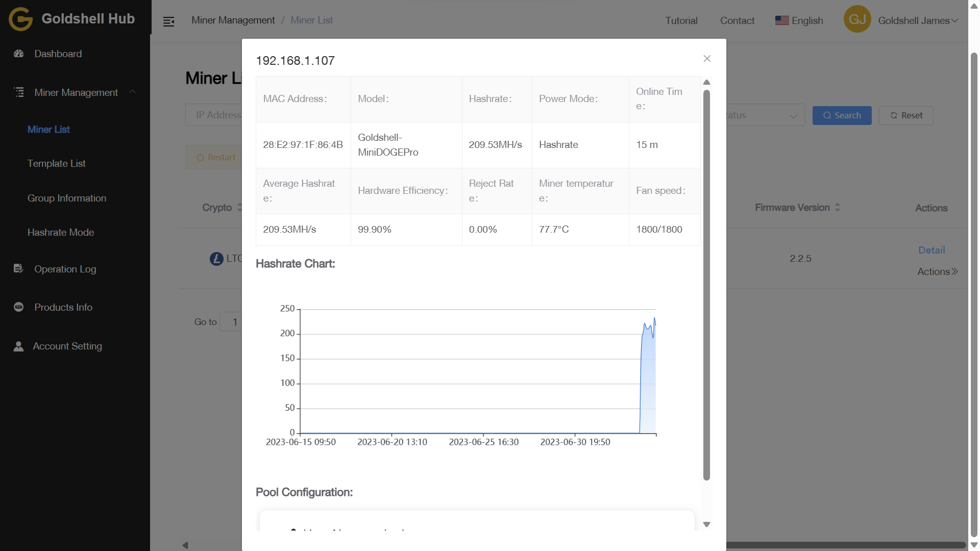
Task: Click the GJ user avatar
Action: point(857,19)
